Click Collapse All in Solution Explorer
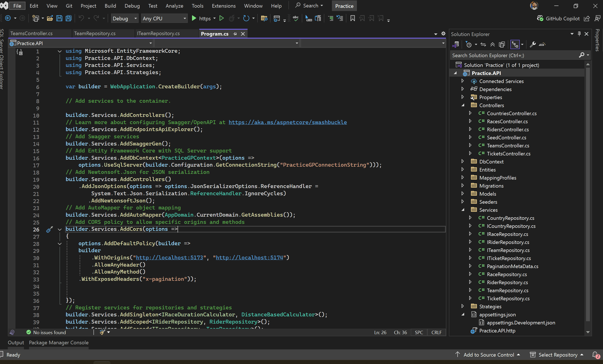The width and height of the screenshot is (603, 364). (492, 44)
